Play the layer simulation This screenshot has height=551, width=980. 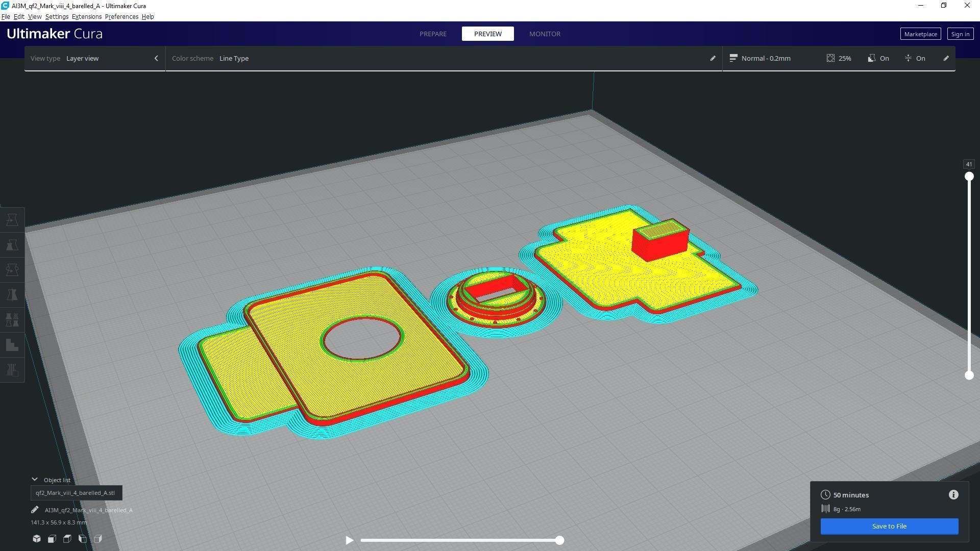pos(349,540)
